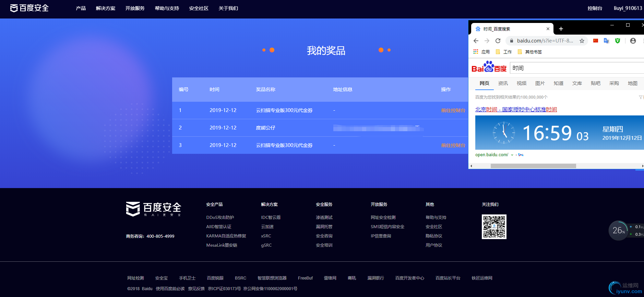The image size is (644, 297).
Task: Open 开放服务 in the top navigation bar
Action: (135, 8)
